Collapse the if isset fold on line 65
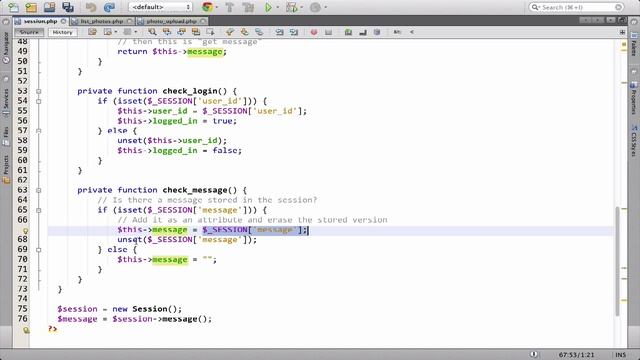 click(39, 210)
